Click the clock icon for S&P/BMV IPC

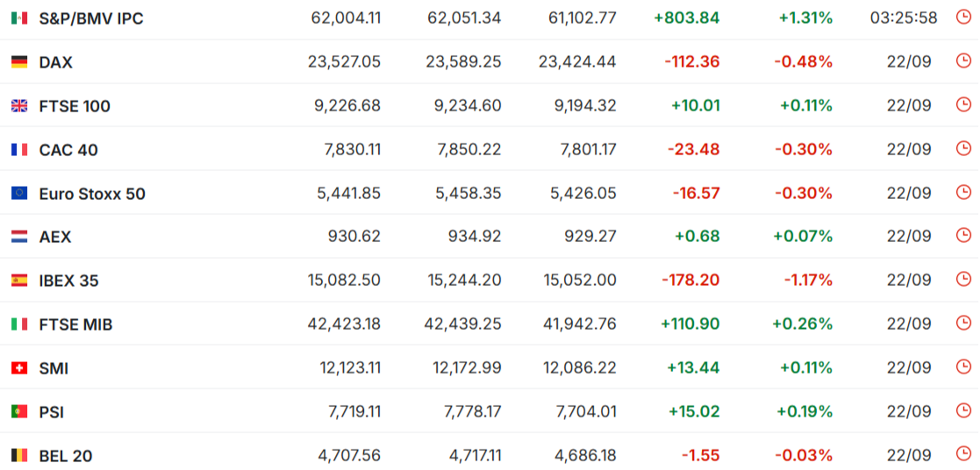click(963, 17)
